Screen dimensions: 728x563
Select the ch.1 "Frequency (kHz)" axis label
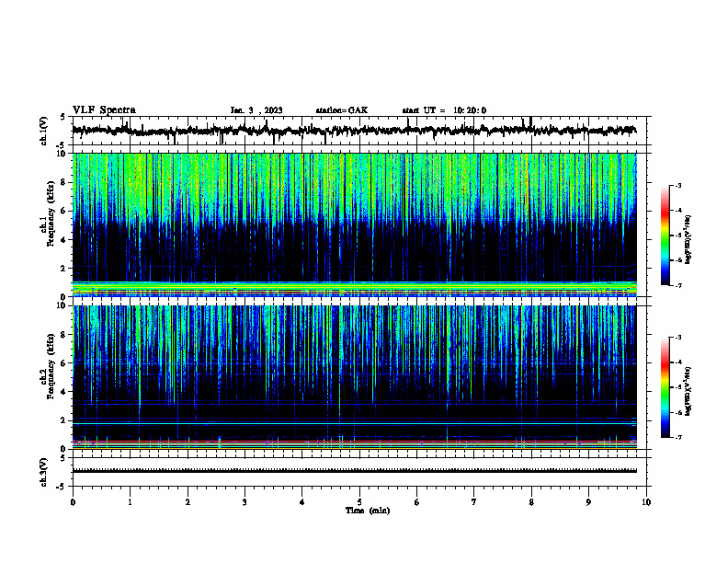pos(51,214)
